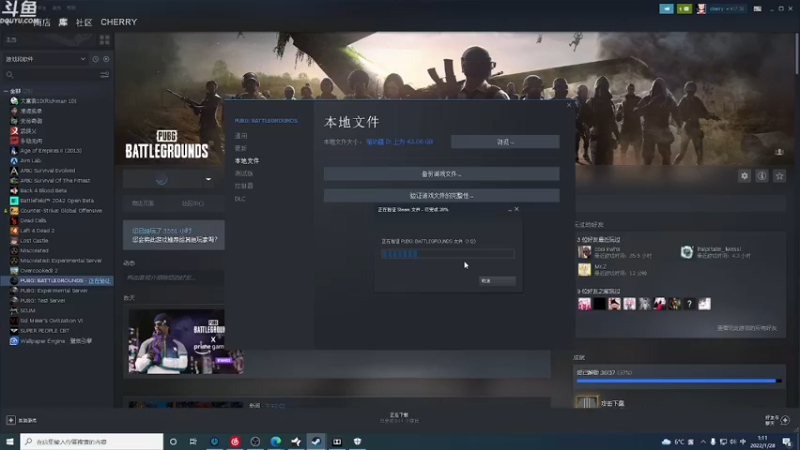Click the recent history clock icon
The width and height of the screenshot is (800, 450).
tap(95, 59)
